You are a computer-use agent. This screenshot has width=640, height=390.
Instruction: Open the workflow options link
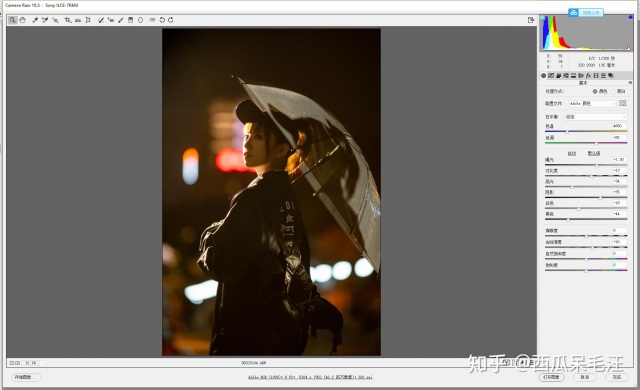click(x=310, y=377)
